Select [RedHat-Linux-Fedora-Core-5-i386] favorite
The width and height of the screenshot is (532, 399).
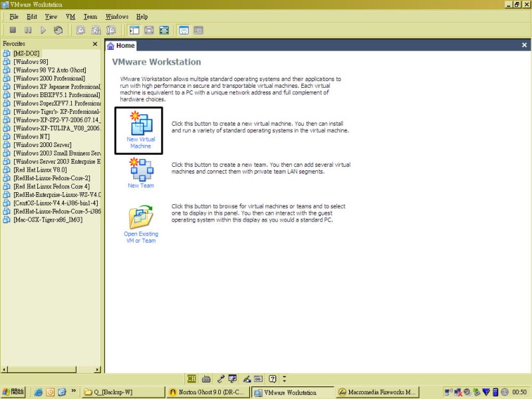(57, 211)
